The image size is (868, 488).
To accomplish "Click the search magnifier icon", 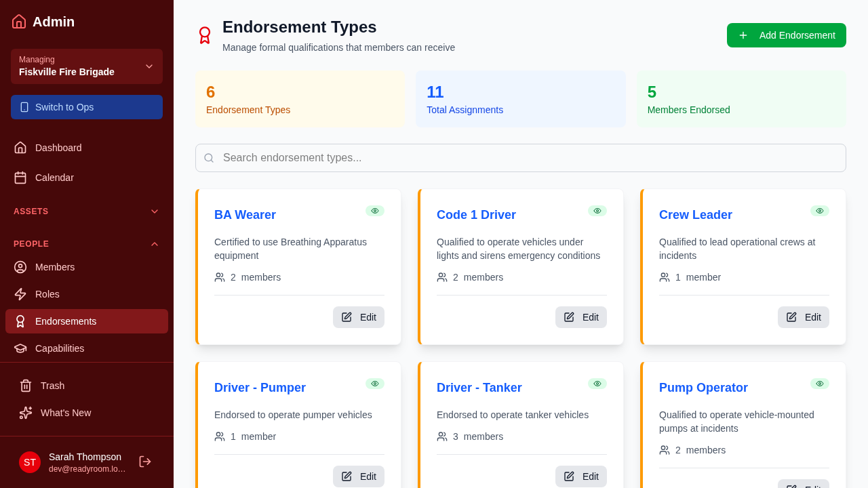I will pyautogui.click(x=209, y=158).
